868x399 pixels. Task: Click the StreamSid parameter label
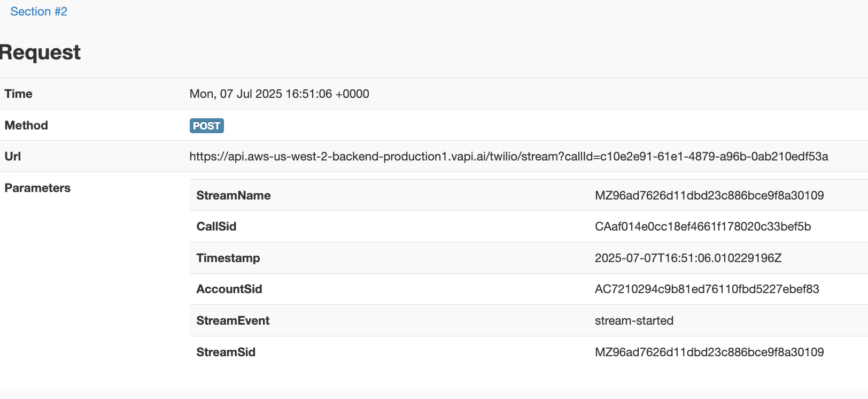click(226, 352)
